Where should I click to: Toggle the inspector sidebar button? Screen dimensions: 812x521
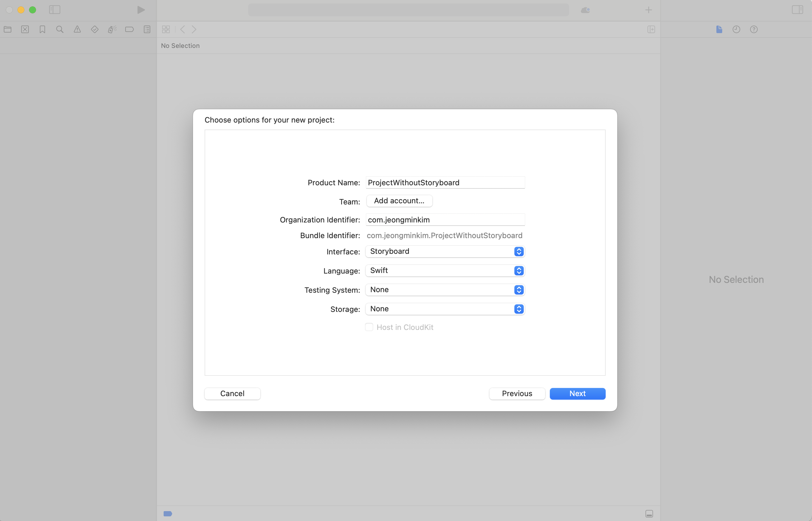pos(797,10)
